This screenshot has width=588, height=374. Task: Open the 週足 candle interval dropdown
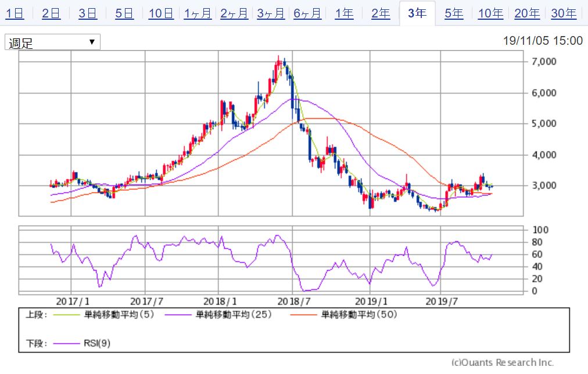click(x=52, y=42)
